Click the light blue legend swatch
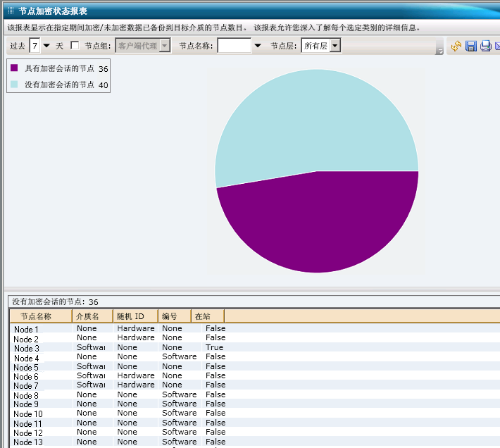The width and height of the screenshot is (500, 448). pos(14,85)
